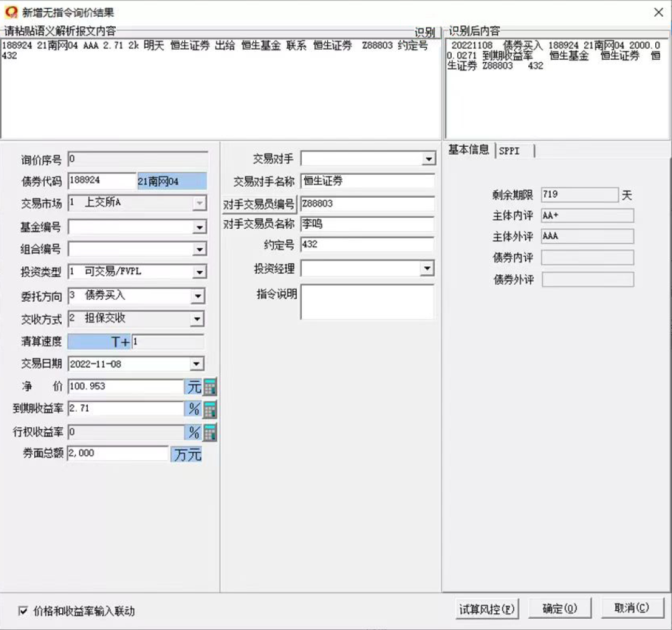
Task: Open calculator beside 行权收益率 field
Action: click(x=209, y=432)
